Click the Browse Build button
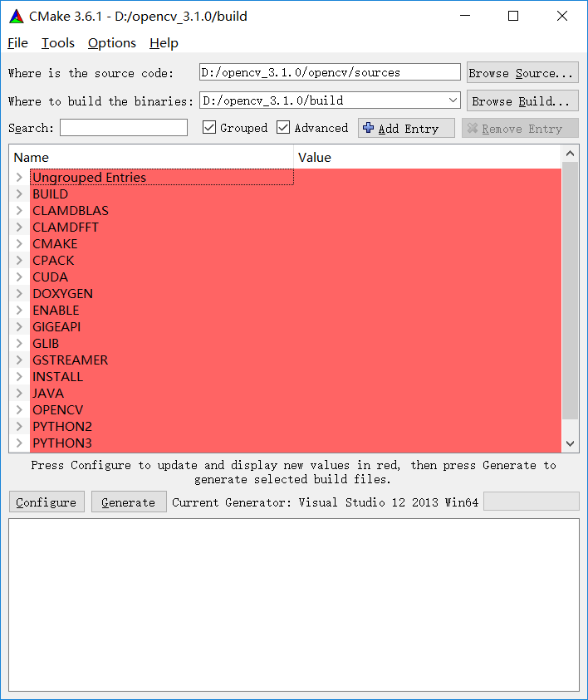The width and height of the screenshot is (588, 700). click(523, 100)
